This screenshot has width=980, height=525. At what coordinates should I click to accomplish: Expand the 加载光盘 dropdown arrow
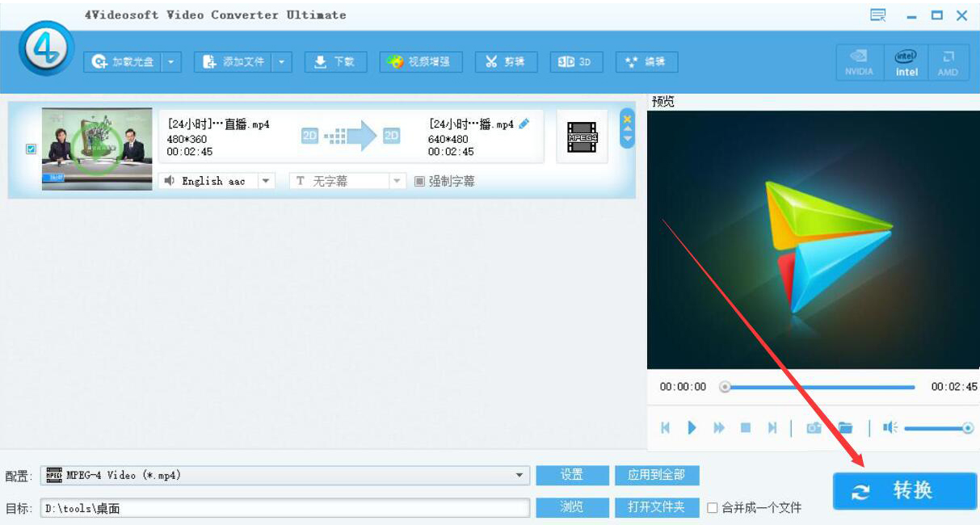pyautogui.click(x=171, y=62)
